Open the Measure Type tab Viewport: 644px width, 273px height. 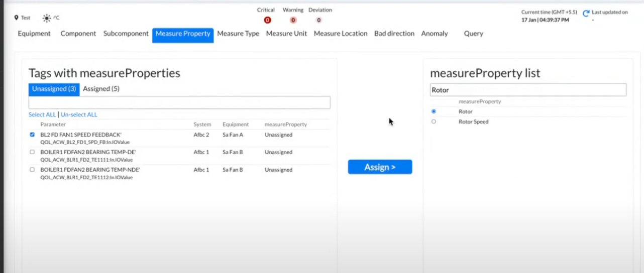[238, 34]
